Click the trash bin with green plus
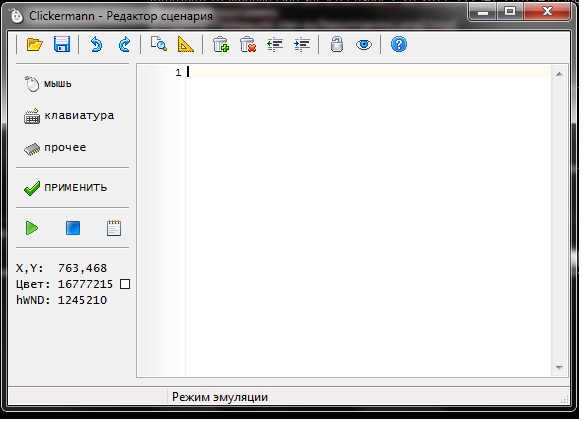Image resolution: width=583 pixels, height=421 pixels. 220,44
